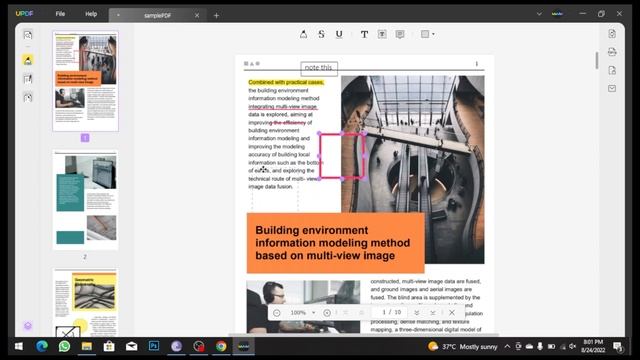The width and height of the screenshot is (640, 360).
Task: Select the Highlight tool in the toolbar
Action: [x=303, y=34]
